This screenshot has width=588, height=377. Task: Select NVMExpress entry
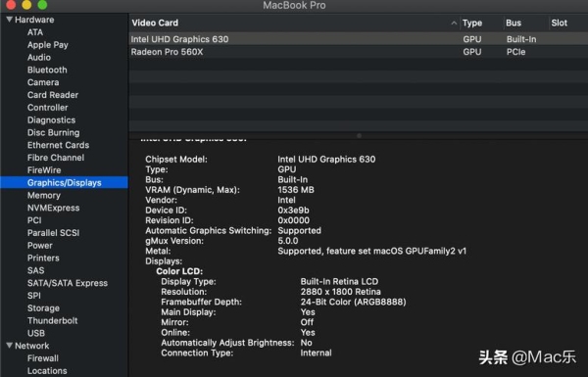[54, 208]
